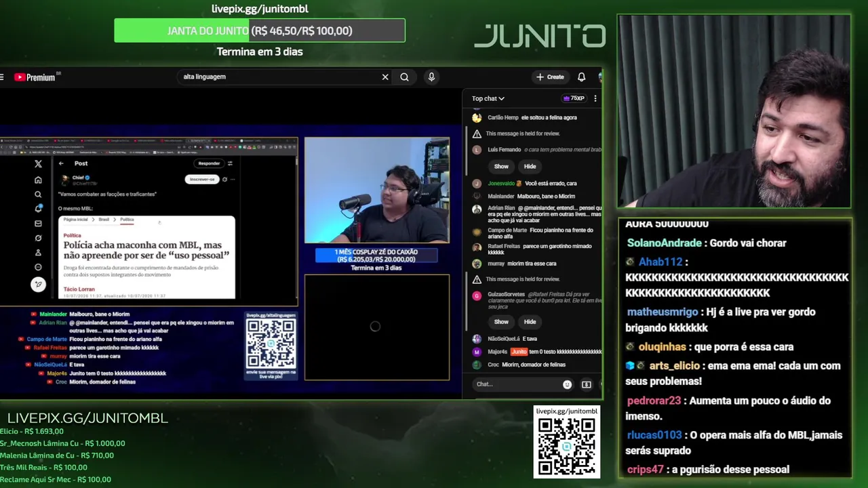Start voice search with the microphone icon
This screenshot has height=488, width=868.
click(431, 77)
